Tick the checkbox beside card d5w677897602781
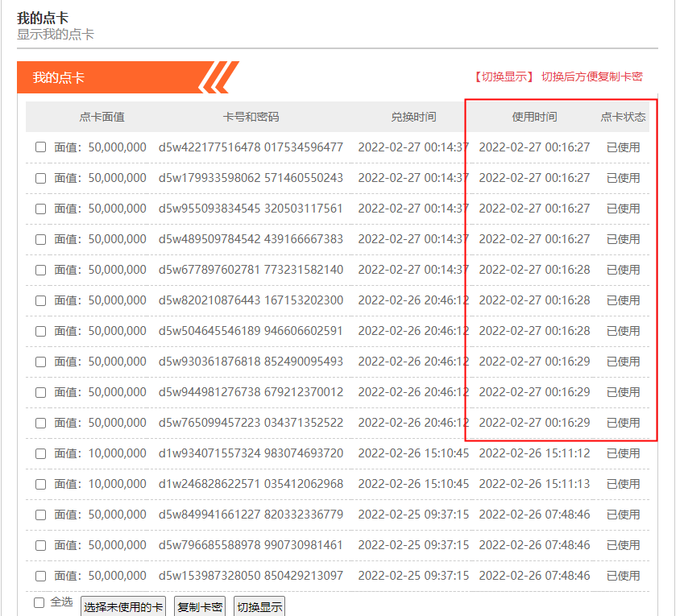Image resolution: width=680 pixels, height=616 pixels. (x=41, y=270)
